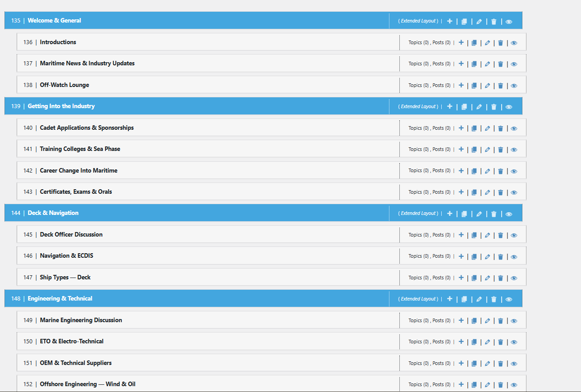
Task: Click the plus icon for Navigation & ECDIS
Action: coord(461,256)
